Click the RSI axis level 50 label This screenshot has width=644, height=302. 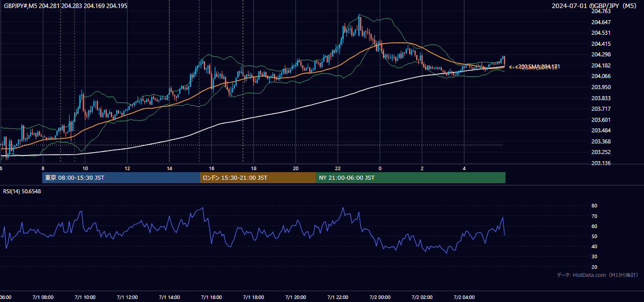click(594, 236)
